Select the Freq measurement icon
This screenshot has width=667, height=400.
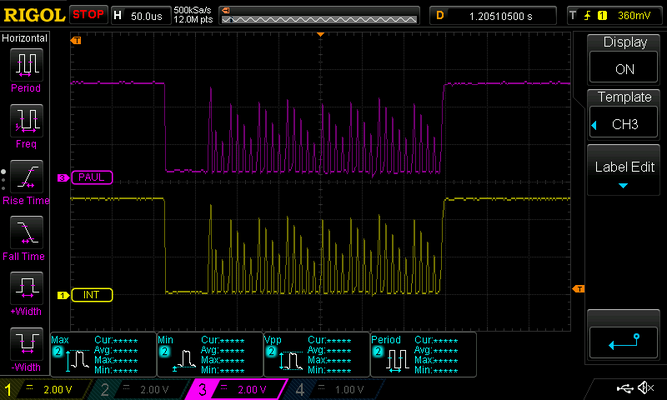[x=27, y=122]
